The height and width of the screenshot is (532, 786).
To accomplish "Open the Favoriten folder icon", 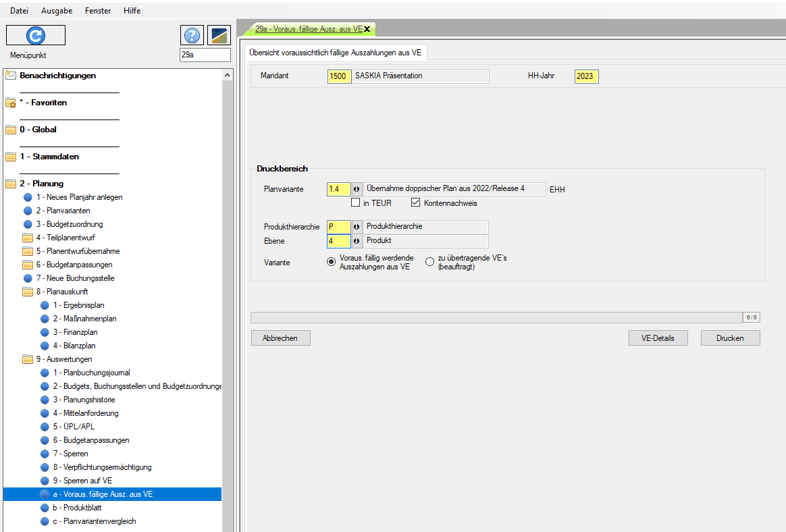I will (11, 103).
